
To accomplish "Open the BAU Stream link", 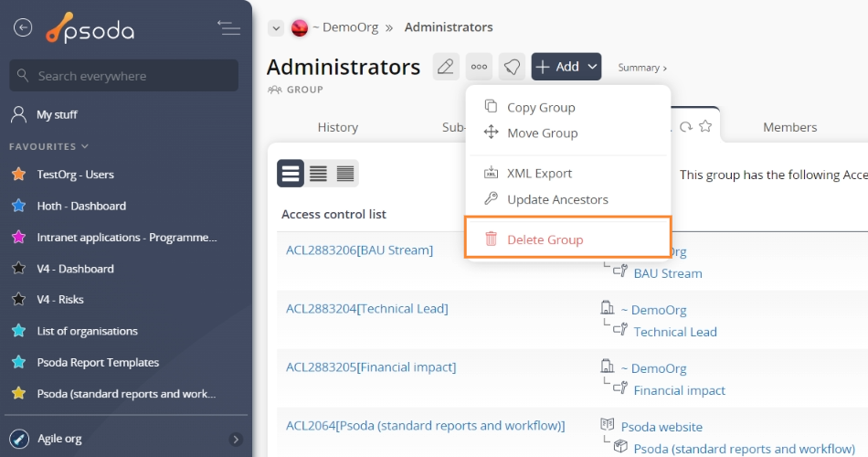I will click(x=668, y=273).
